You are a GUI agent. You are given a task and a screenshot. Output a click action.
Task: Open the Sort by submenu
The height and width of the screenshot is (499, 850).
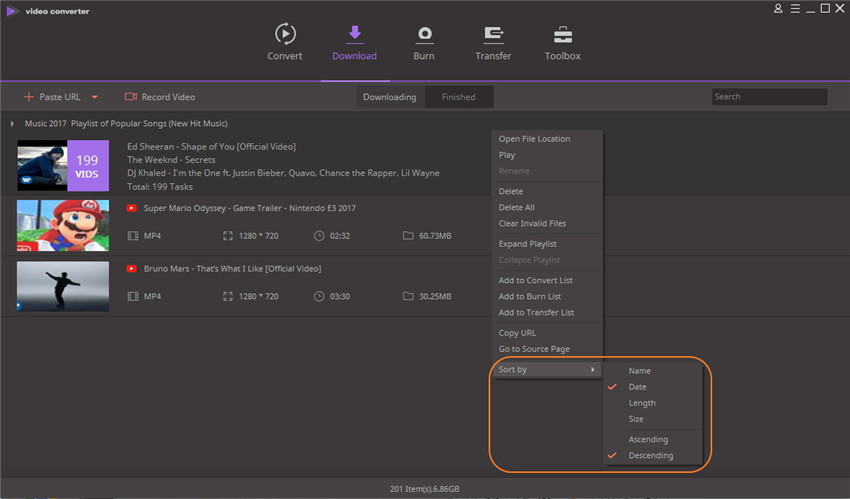click(x=547, y=370)
